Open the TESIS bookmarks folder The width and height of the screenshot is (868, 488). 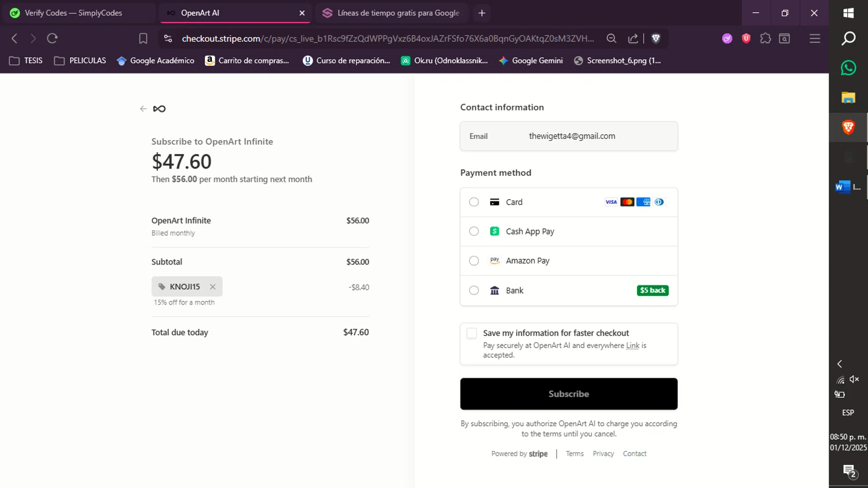[x=26, y=60]
